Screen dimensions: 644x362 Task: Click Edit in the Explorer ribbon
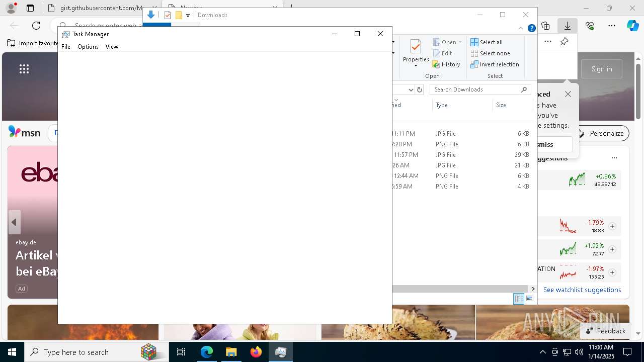click(442, 53)
